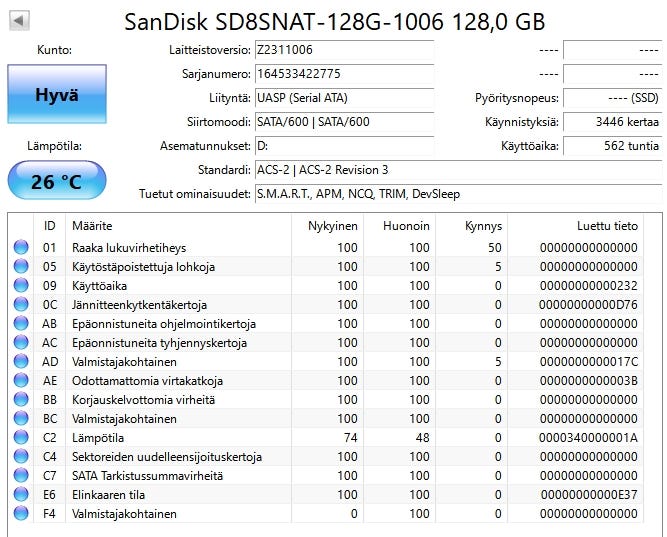
Task: Select the Pyöritysnopeus field showing SSD
Action: (613, 98)
